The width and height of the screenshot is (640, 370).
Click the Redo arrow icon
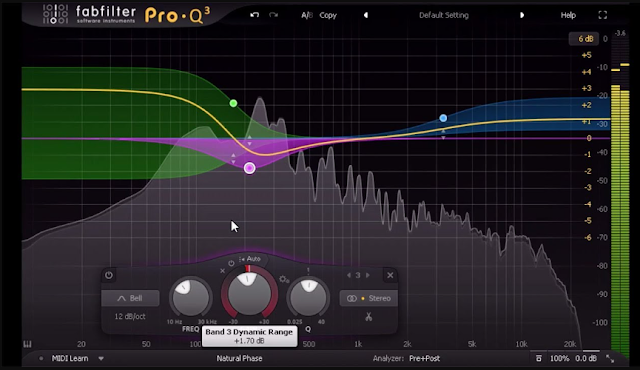273,15
